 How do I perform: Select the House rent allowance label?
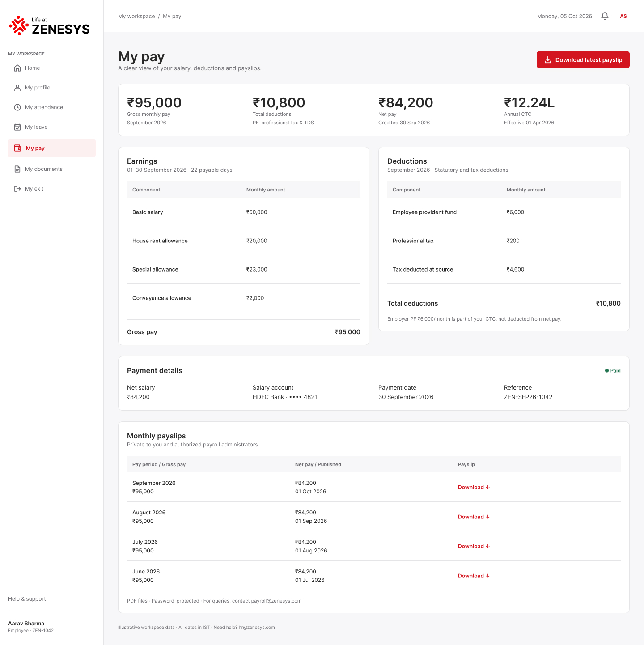(160, 241)
